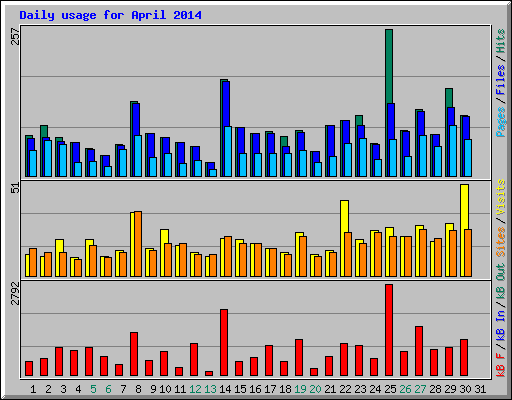Click green weekend day label 13
The width and height of the screenshot is (512, 400).
click(x=210, y=389)
